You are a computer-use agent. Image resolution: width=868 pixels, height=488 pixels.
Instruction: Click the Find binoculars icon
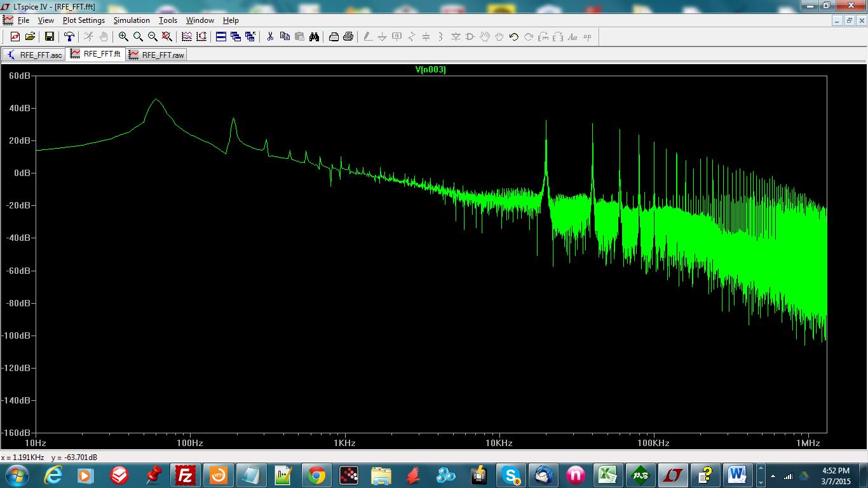314,37
